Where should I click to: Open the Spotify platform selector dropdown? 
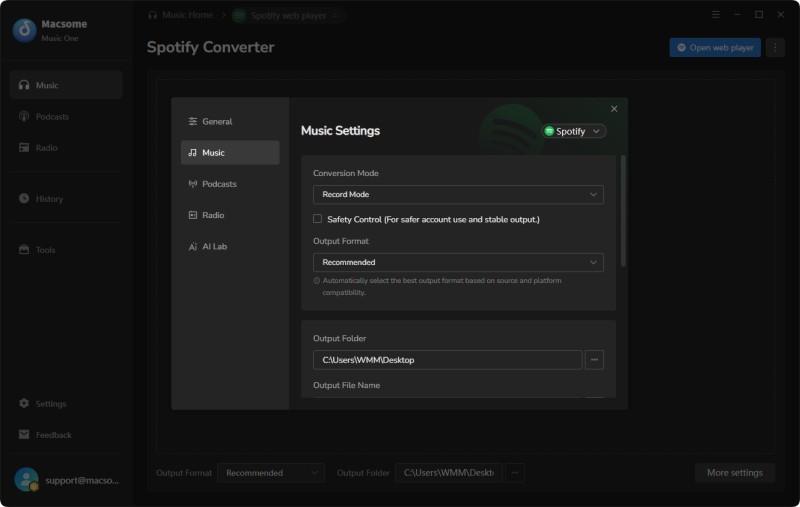pos(573,131)
